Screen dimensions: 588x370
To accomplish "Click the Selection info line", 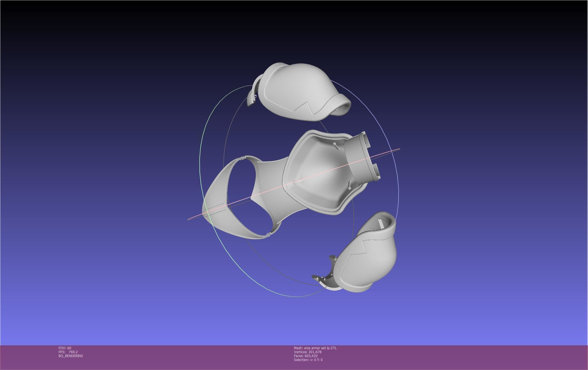I will 308,360.
